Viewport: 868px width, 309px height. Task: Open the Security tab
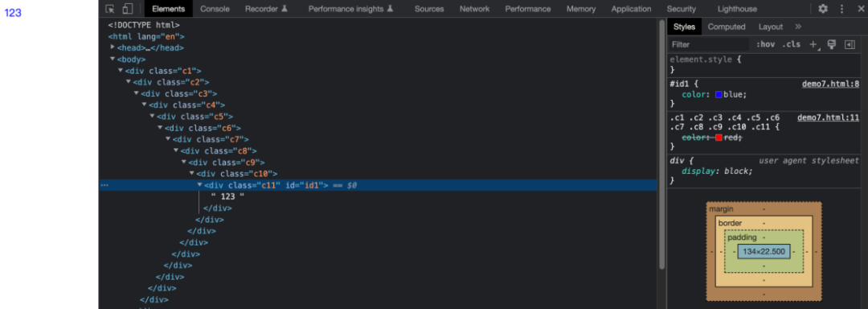[681, 9]
